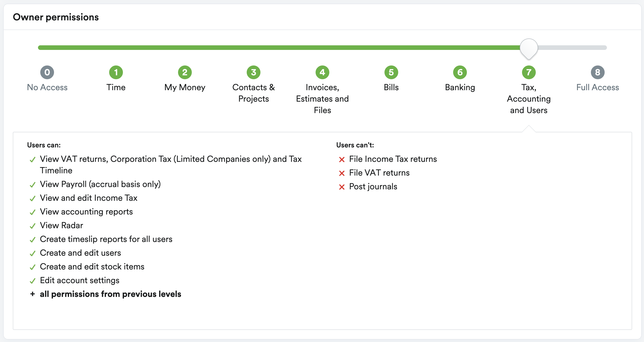Image resolution: width=644 pixels, height=342 pixels.
Task: Click 'File VAT returns' restriction text
Action: pyautogui.click(x=379, y=173)
